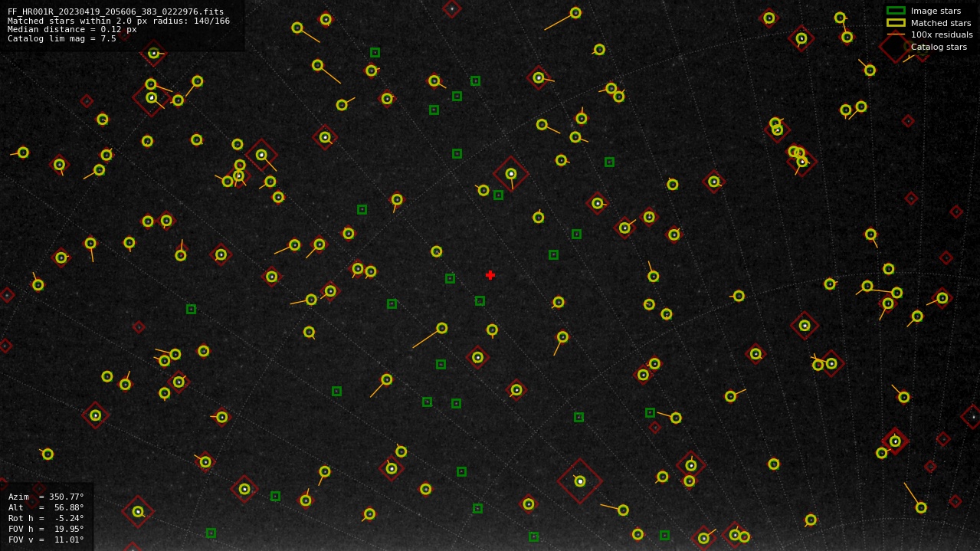Click the orange 100x residuals legend line

[896, 34]
